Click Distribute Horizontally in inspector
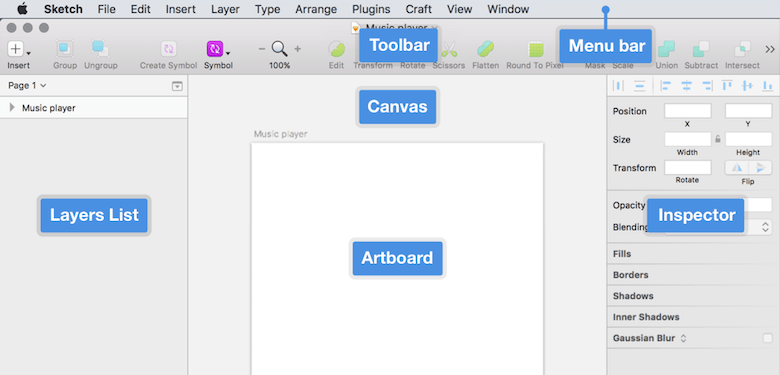This screenshot has width=780, height=375. point(619,86)
